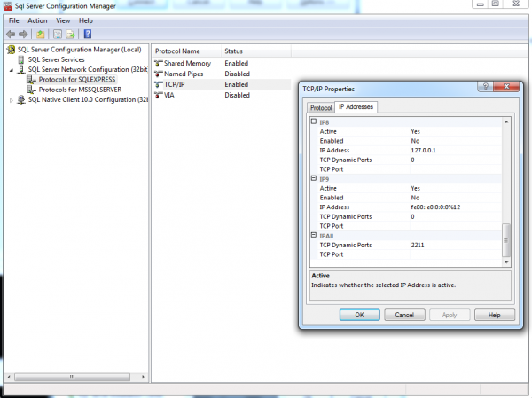Expand SQL Native Client 10.0 Configuration

pyautogui.click(x=12, y=99)
